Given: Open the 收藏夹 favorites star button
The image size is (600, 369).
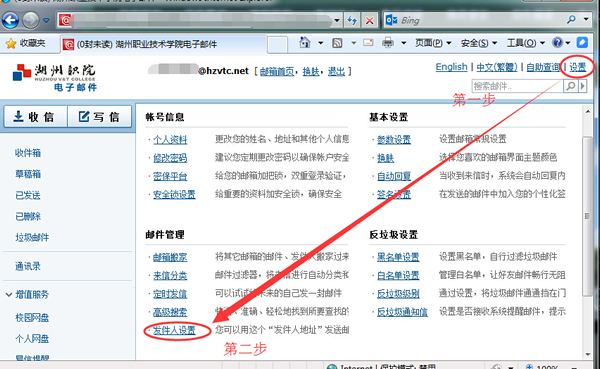Looking at the screenshot, I should pyautogui.click(x=26, y=43).
